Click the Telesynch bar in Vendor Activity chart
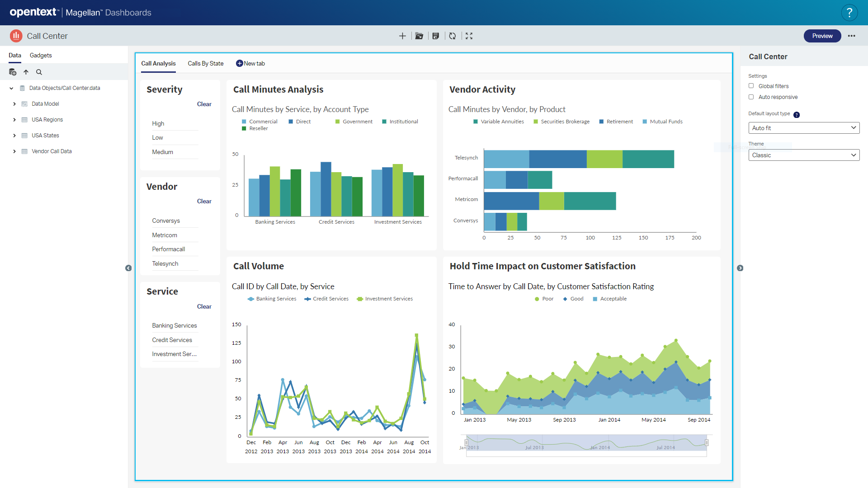The width and height of the screenshot is (868, 488). 579,159
